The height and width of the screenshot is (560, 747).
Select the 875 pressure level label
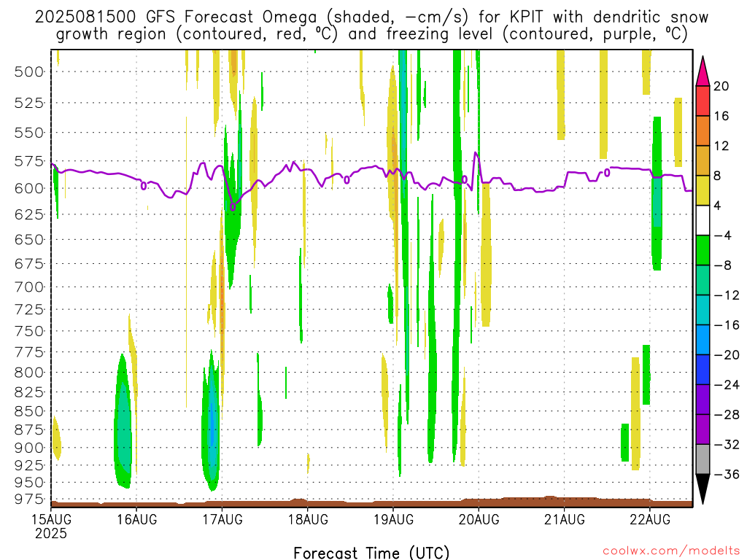pyautogui.click(x=28, y=430)
